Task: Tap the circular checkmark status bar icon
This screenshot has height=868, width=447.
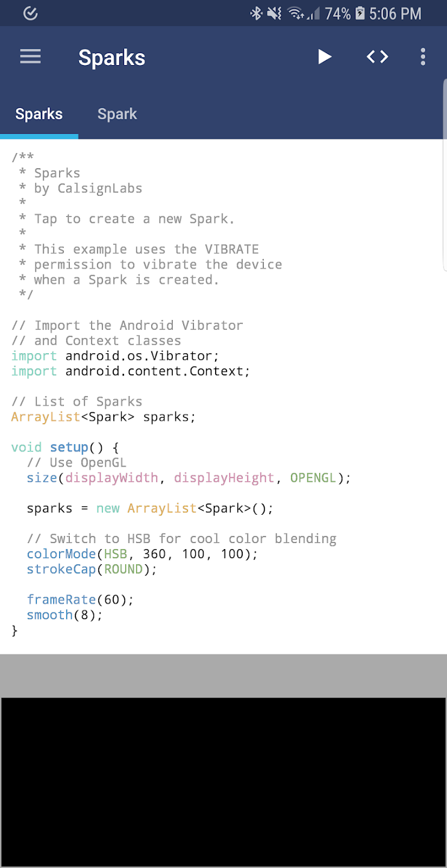Action: (30, 13)
